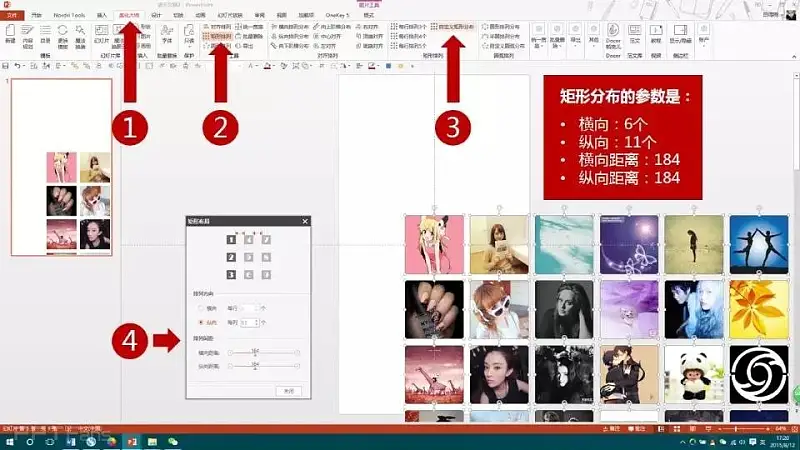Select the 矩形排列 tool

(219, 36)
